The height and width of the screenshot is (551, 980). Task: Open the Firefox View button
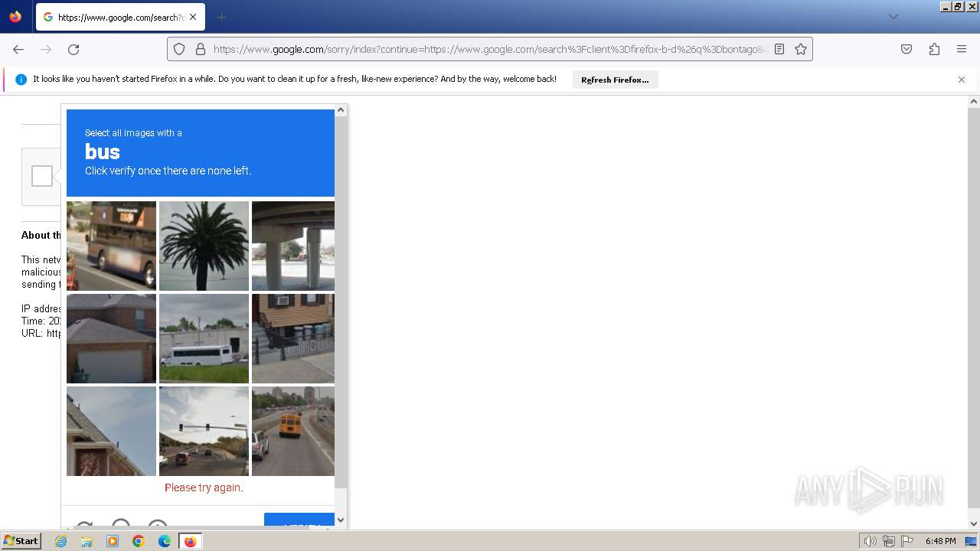click(15, 17)
